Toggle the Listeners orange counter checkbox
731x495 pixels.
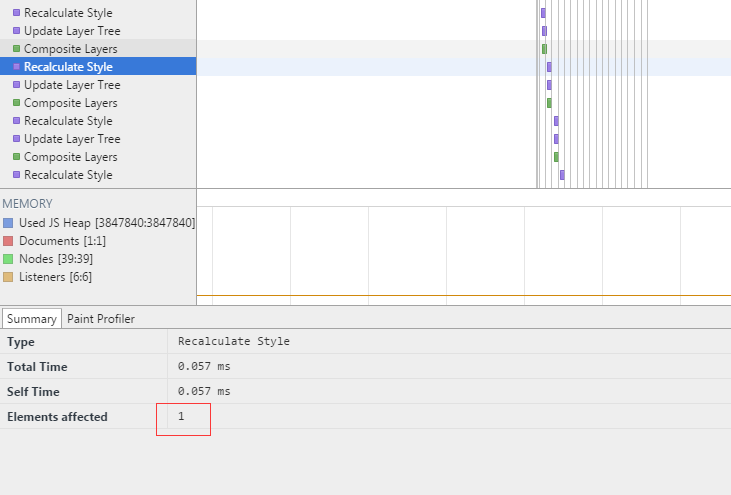(8, 277)
